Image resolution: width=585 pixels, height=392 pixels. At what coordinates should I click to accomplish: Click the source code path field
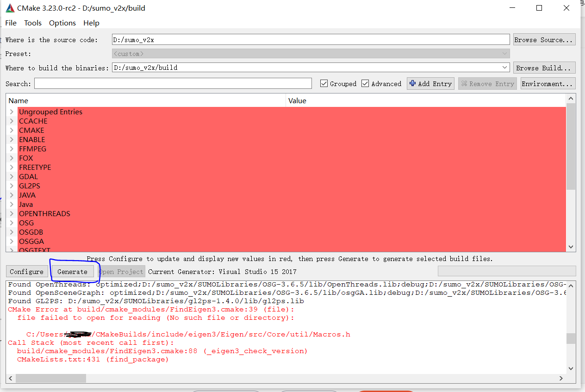tap(311, 40)
